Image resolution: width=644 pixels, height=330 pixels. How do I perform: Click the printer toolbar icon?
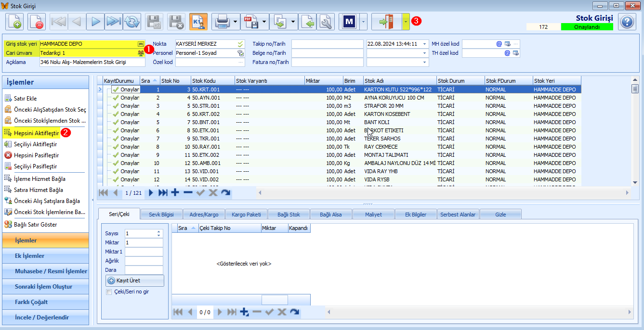[222, 22]
